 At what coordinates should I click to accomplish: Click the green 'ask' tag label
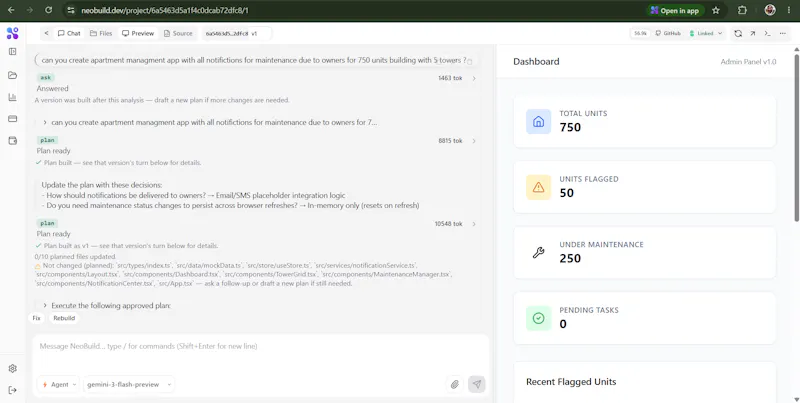(45, 78)
